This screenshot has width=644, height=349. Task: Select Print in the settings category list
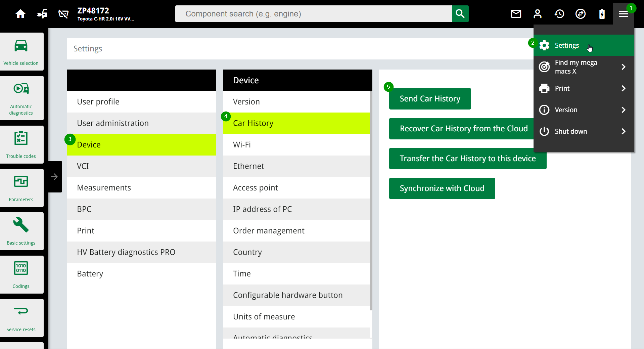coord(141,231)
